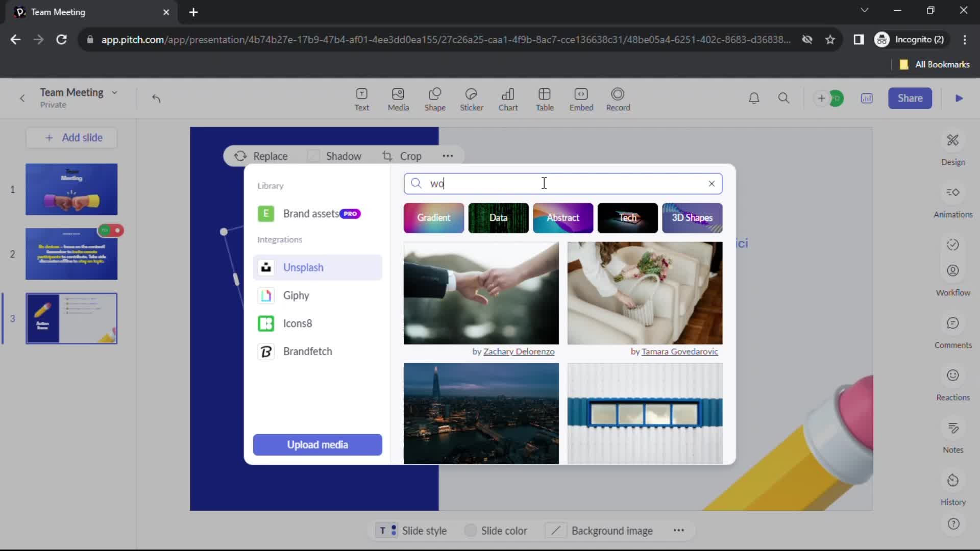Select slide 2 thumbnail

coord(71,254)
